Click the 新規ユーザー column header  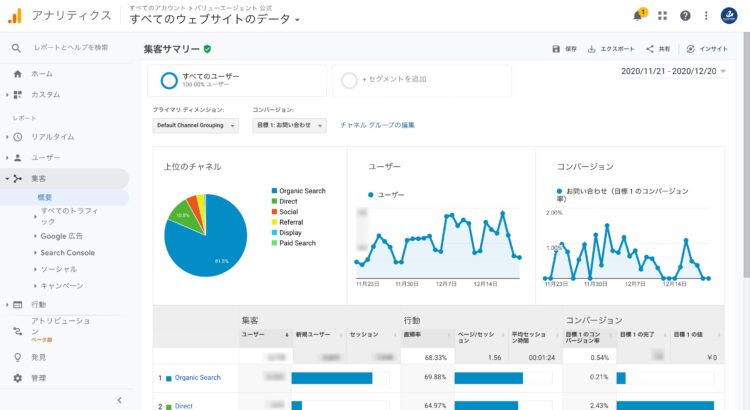click(313, 334)
